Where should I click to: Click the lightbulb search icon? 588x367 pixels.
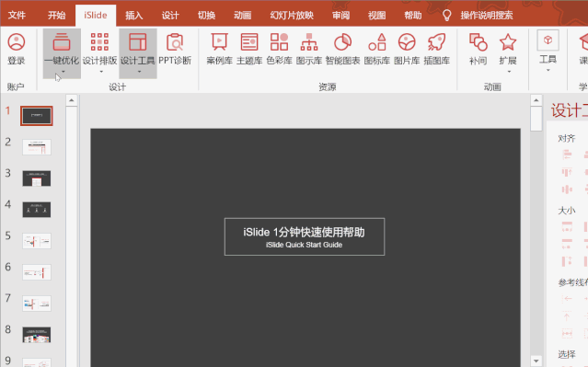[x=446, y=16]
